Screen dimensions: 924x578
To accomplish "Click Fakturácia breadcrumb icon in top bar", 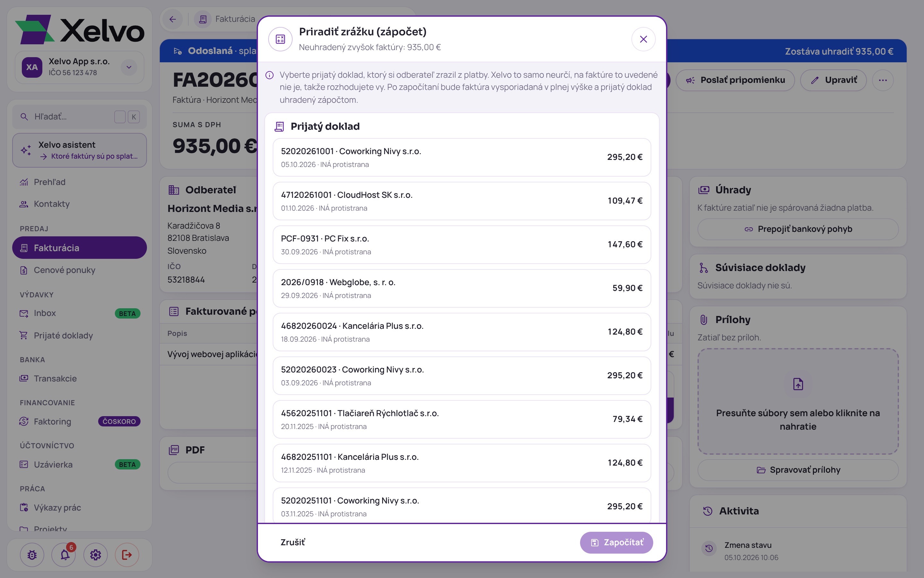I will pos(203,19).
